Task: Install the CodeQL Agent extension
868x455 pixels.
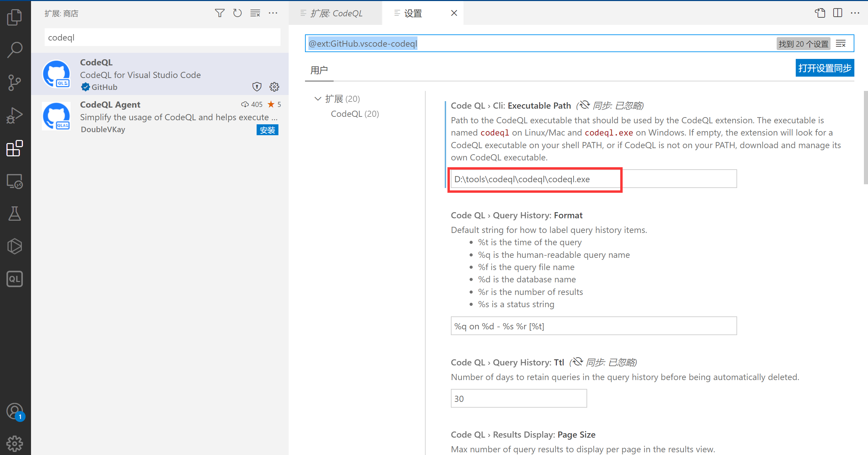Action: pos(268,130)
